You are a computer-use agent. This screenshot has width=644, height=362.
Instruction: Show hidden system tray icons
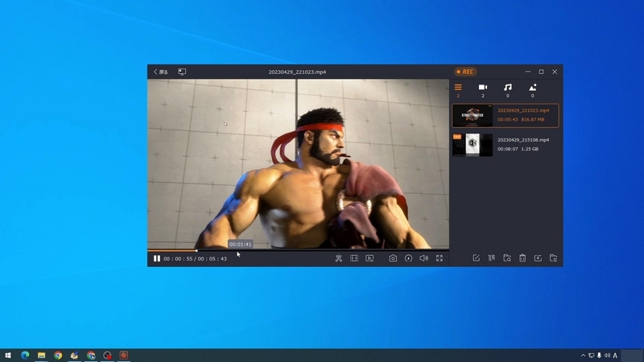[583, 356]
